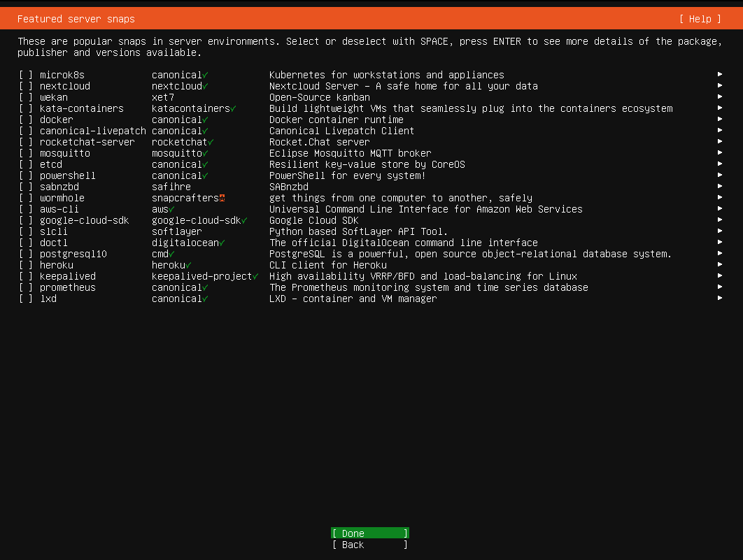The height and width of the screenshot is (560, 743).
Task: Click verified checkmark after google-cloud-sdk publisher
Action: [x=244, y=221]
